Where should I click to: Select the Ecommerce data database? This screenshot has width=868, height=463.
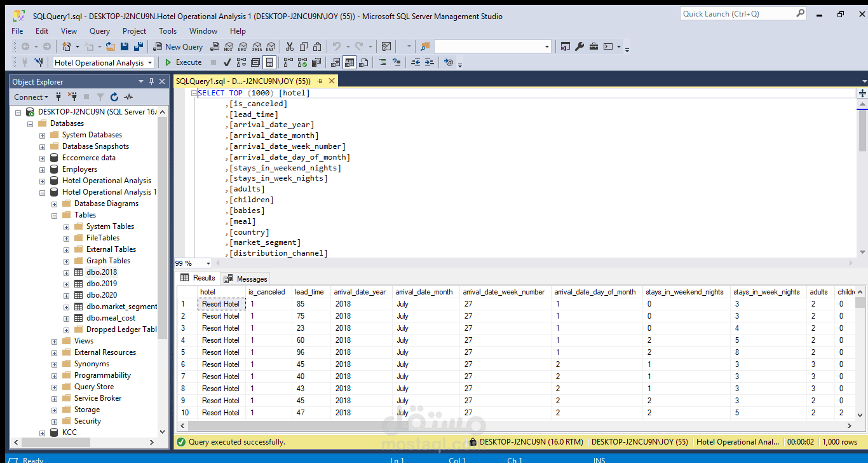pyautogui.click(x=89, y=158)
